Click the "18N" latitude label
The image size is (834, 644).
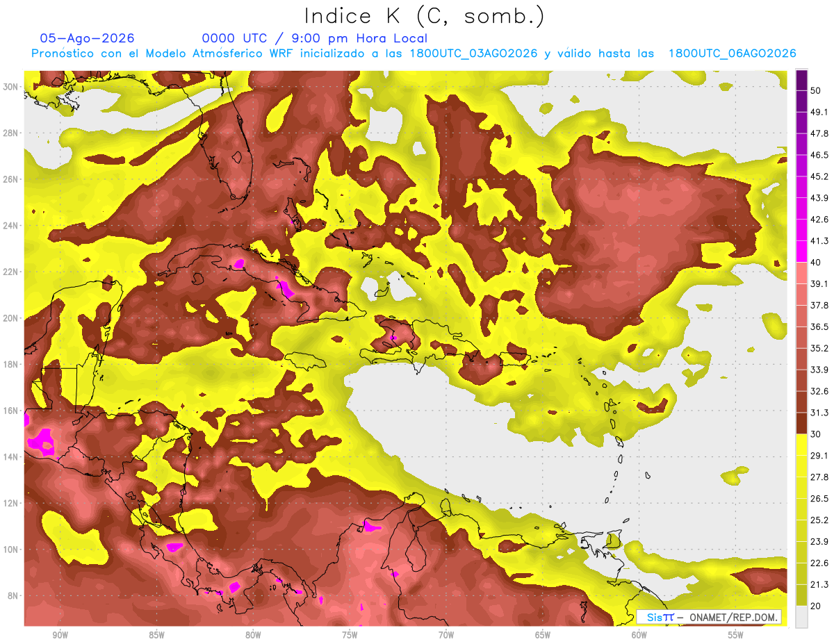pos(11,365)
